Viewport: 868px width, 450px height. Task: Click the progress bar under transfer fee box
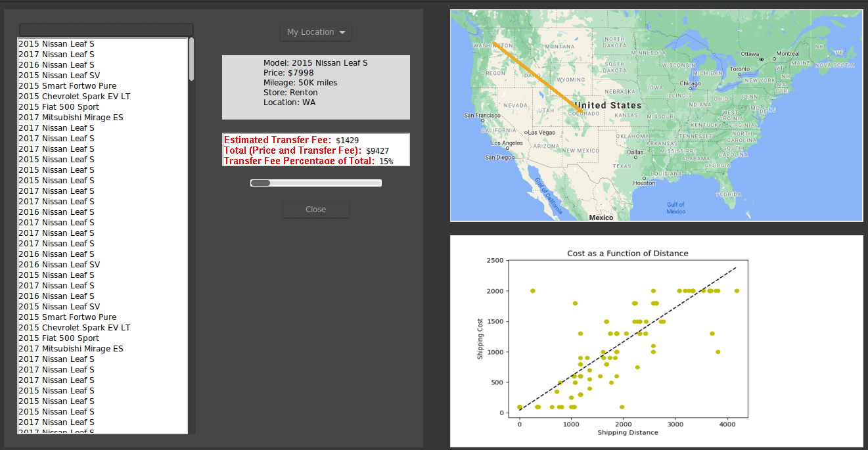pos(316,183)
